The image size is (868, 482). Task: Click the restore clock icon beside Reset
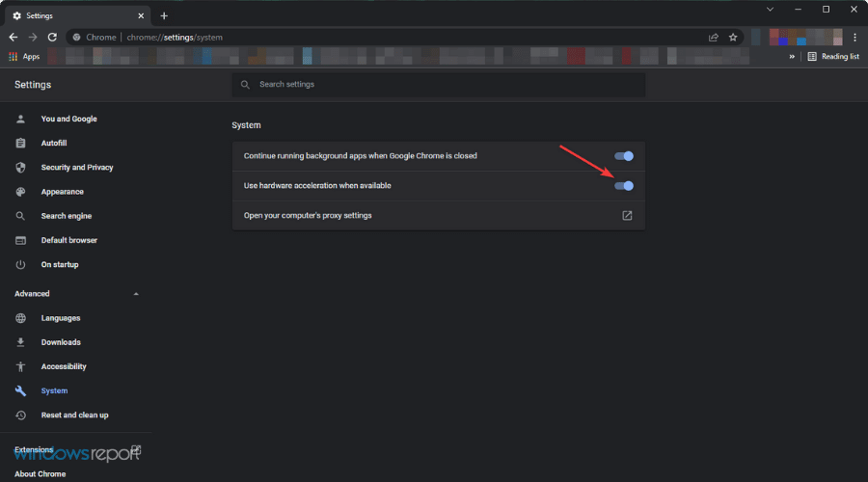pos(20,415)
